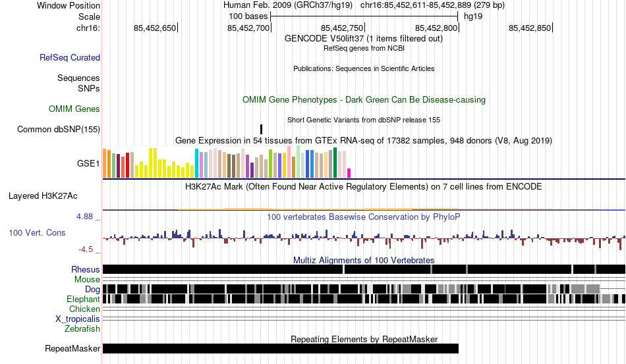
Task: Click the GENCODE V50lift37 track title
Action: pos(364,39)
